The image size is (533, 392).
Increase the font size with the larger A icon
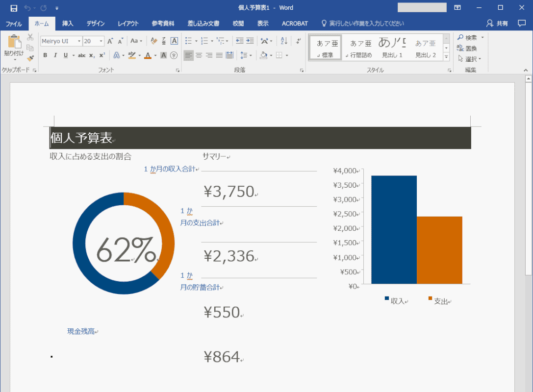tap(110, 41)
